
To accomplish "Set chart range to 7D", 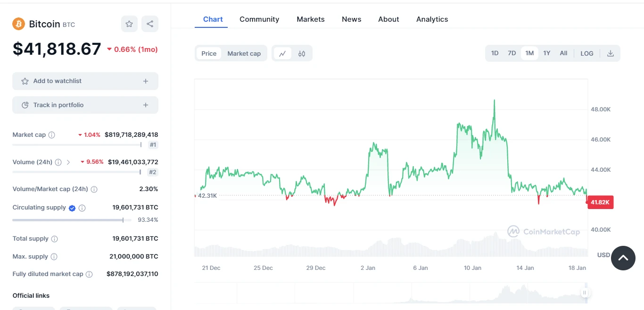I will point(512,53).
